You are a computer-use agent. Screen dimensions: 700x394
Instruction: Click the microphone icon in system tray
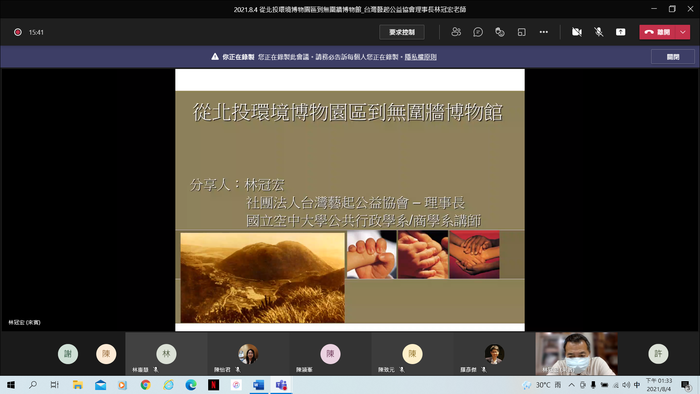click(593, 385)
